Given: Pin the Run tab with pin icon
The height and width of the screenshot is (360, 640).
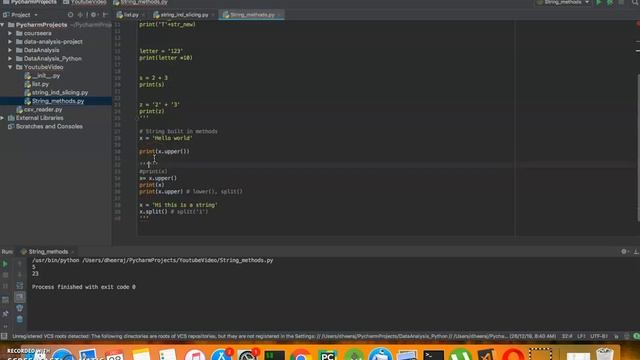Looking at the screenshot, I should tap(5, 313).
